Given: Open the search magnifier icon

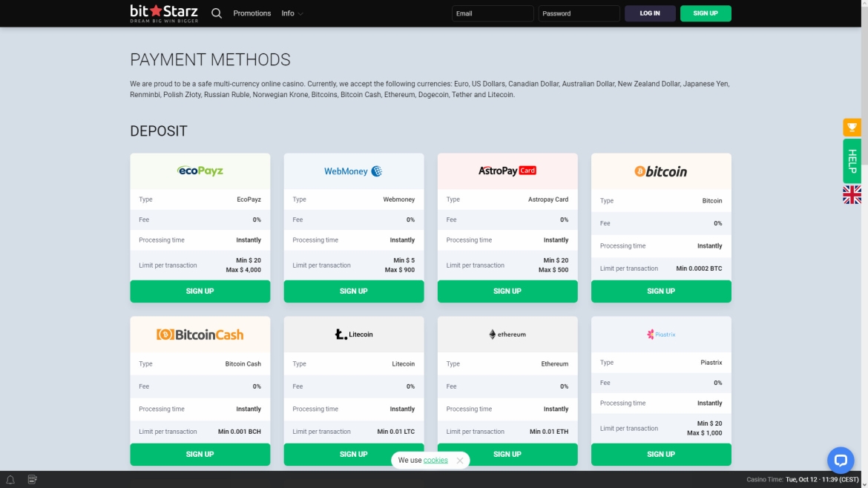Looking at the screenshot, I should 217,13.
